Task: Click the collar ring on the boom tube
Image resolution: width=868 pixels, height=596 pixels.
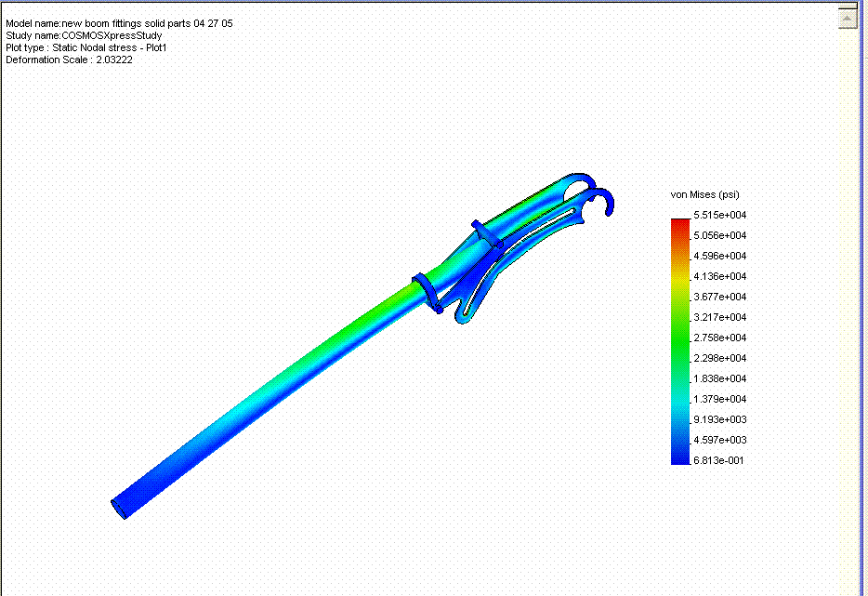Action: click(x=427, y=293)
